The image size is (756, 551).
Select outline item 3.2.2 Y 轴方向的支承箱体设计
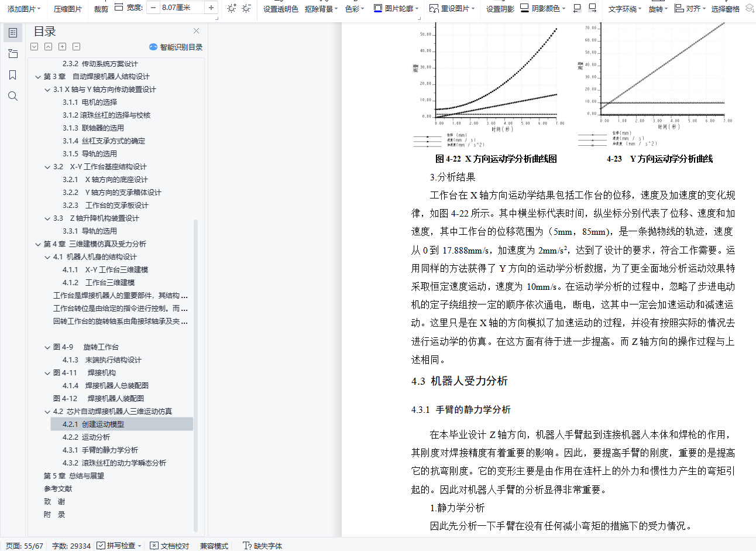point(112,193)
